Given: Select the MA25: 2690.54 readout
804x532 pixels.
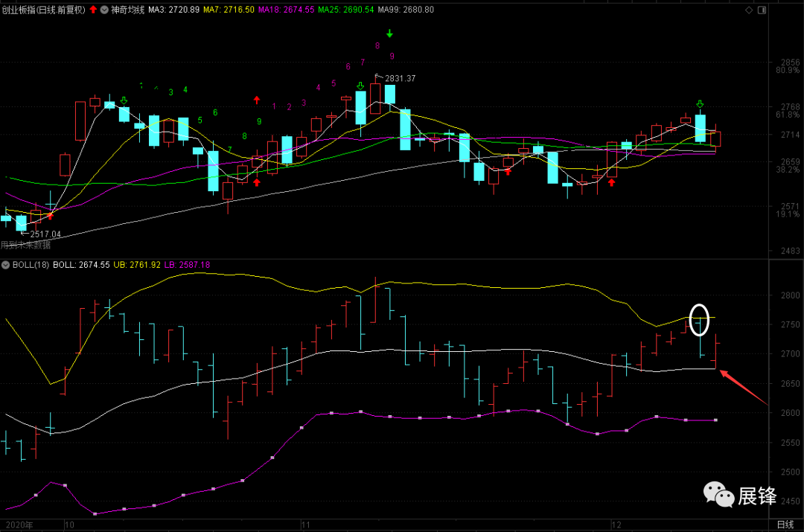Looking at the screenshot, I should point(345,10).
